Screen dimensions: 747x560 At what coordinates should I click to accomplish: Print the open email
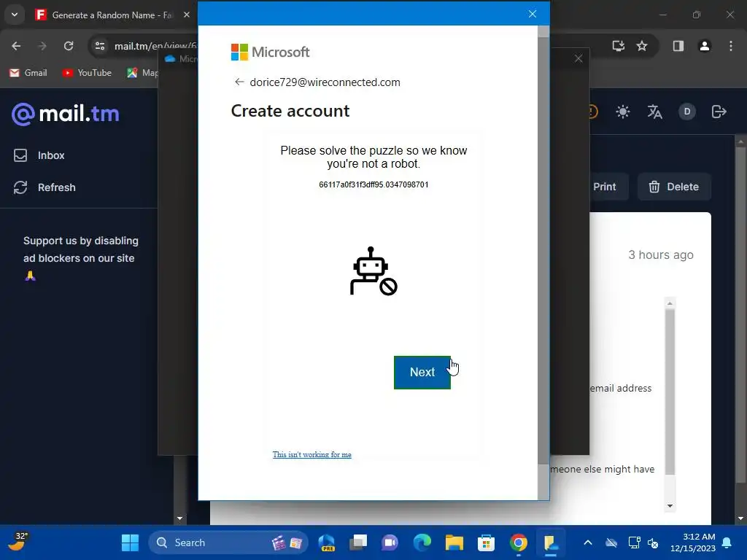(604, 187)
